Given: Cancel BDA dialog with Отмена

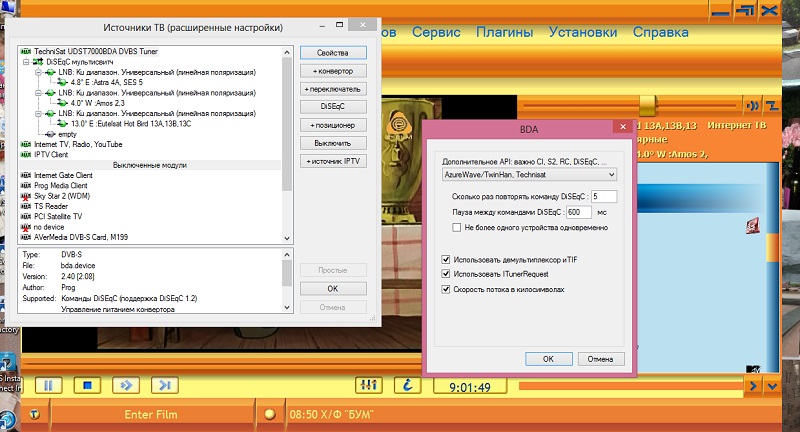Looking at the screenshot, I should pos(601,359).
